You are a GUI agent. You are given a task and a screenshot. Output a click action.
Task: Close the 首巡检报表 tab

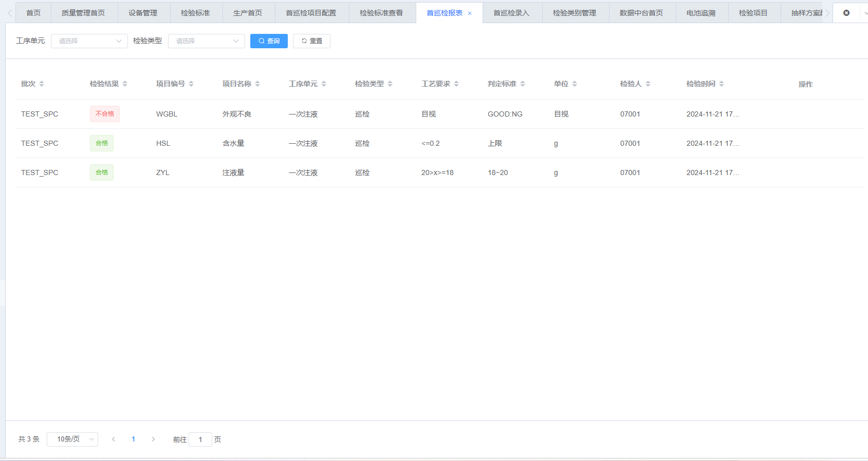[470, 13]
